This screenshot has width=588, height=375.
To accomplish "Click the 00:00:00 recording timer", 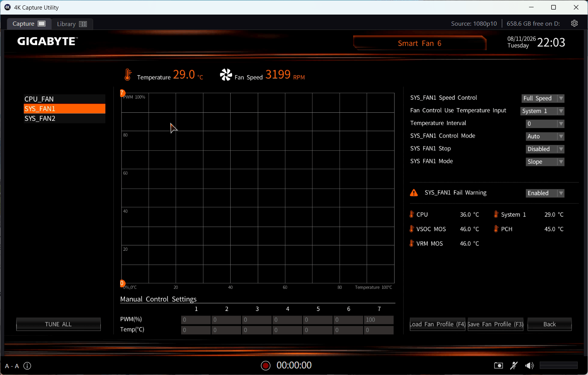I will 294,365.
